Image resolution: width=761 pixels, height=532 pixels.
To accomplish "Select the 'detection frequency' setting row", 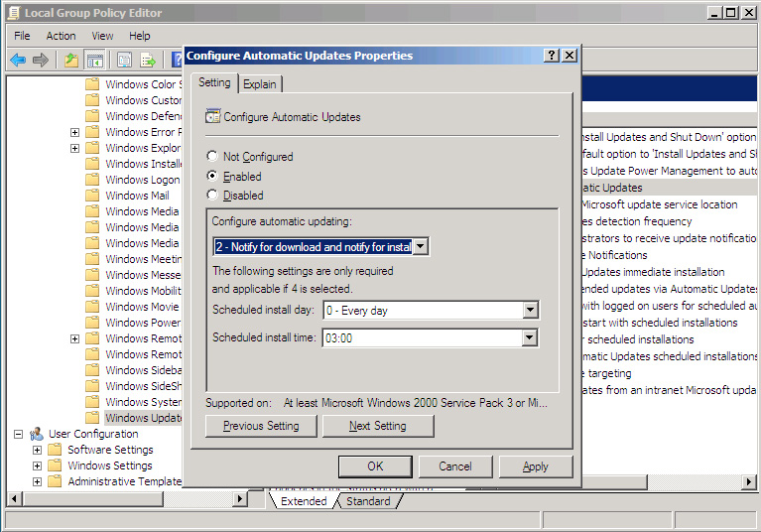I will tap(670, 221).
